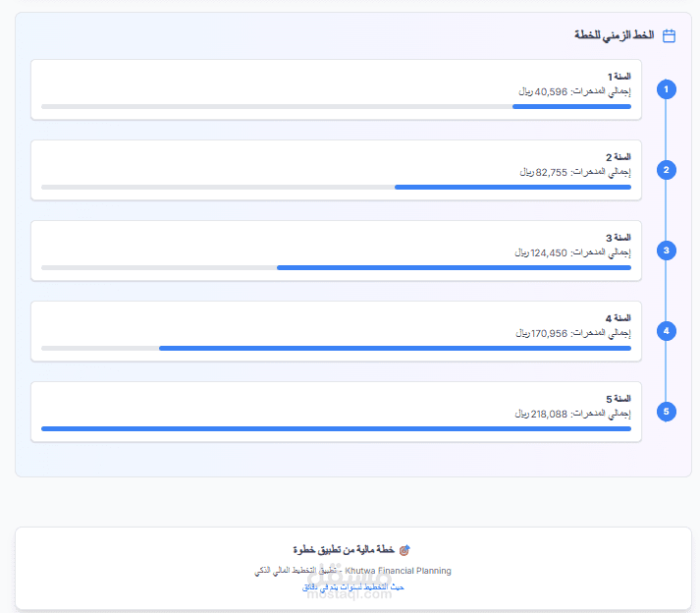The image size is (700, 613).
Task: Click the السنة 1 card title
Action: point(619,77)
